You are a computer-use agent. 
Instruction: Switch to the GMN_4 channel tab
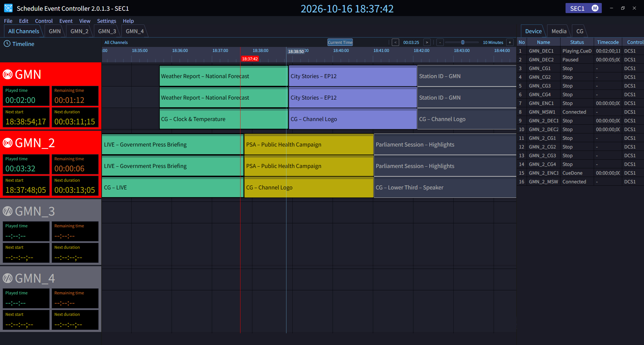[135, 31]
